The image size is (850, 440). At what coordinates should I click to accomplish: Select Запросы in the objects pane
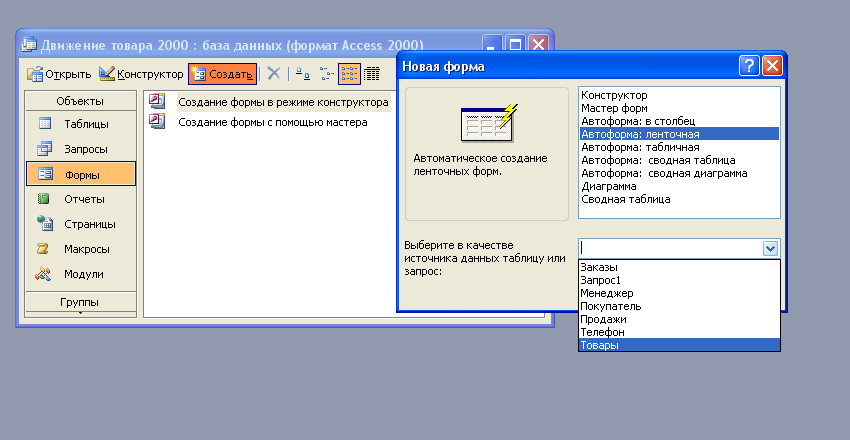(x=81, y=149)
